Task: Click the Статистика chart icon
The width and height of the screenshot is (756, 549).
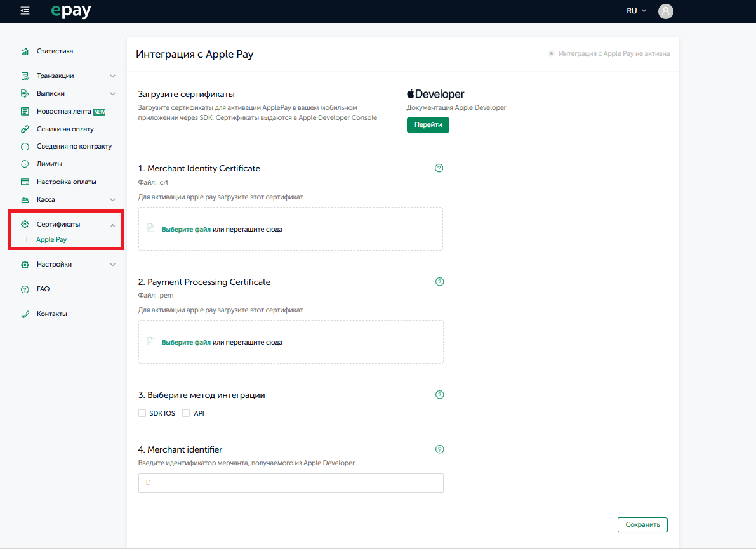Action: [x=25, y=51]
